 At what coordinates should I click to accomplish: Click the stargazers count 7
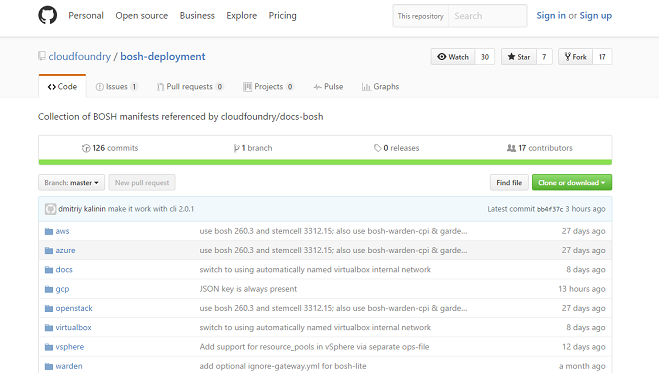[x=544, y=57]
